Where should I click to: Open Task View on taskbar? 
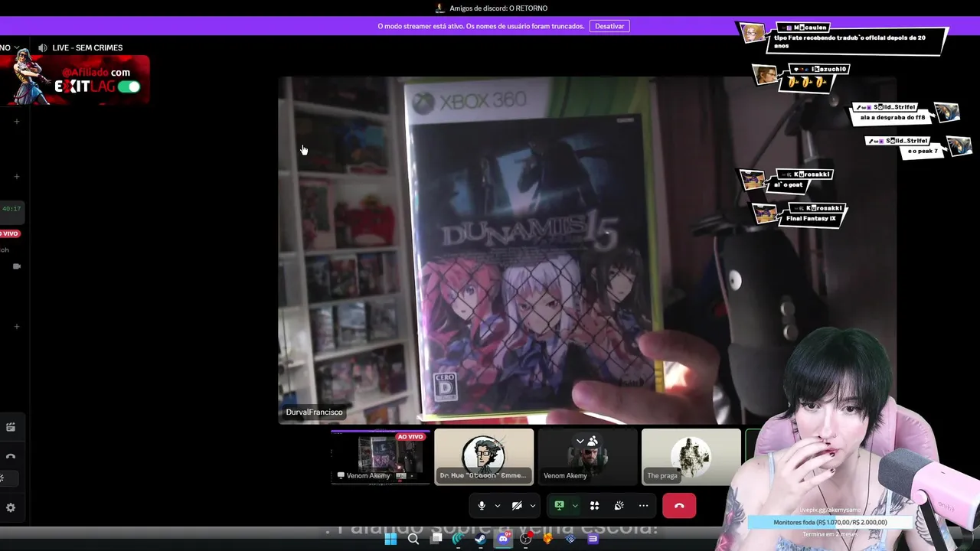[x=436, y=539]
